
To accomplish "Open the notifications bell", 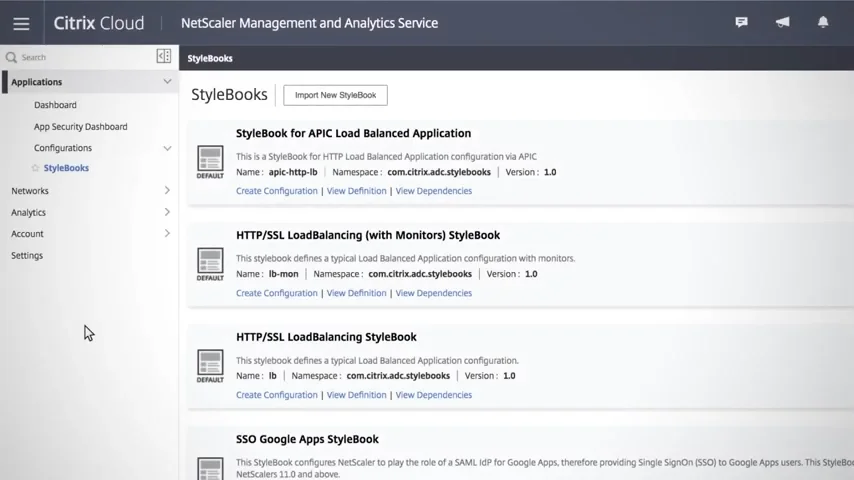I will [x=823, y=22].
